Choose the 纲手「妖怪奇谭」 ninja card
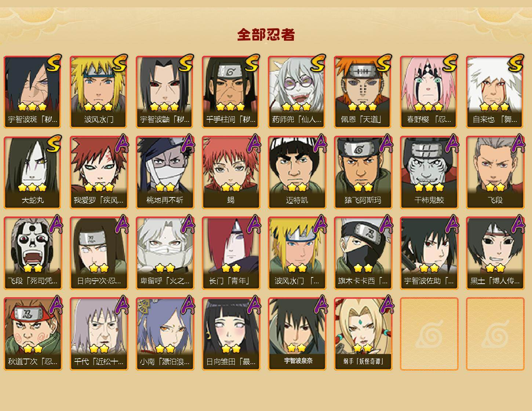 (x=363, y=334)
